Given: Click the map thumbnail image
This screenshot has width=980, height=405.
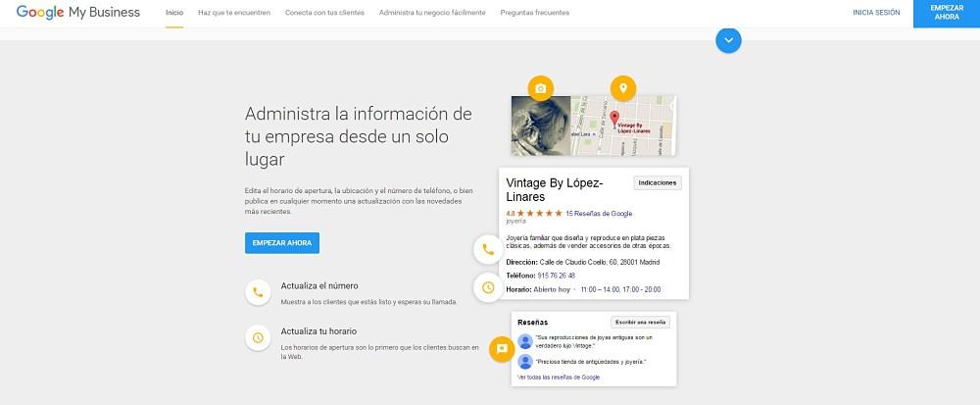Looking at the screenshot, I should pyautogui.click(x=623, y=126).
